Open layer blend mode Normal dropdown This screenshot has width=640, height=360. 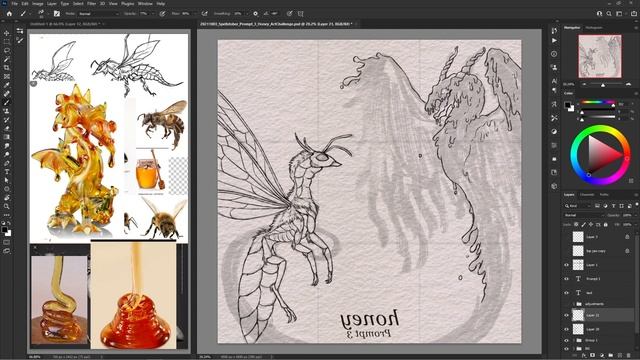(583, 215)
